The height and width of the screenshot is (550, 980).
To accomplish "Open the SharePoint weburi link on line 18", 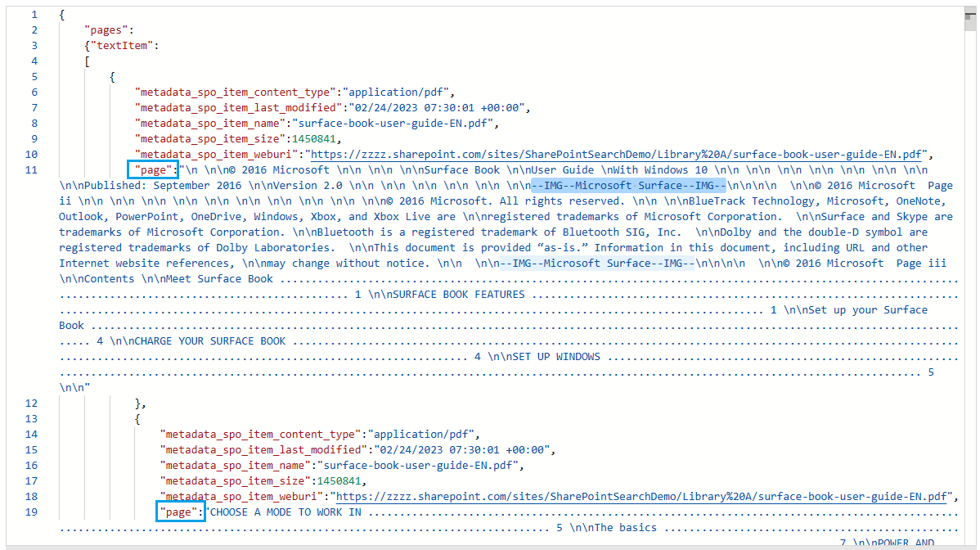I will click(641, 496).
